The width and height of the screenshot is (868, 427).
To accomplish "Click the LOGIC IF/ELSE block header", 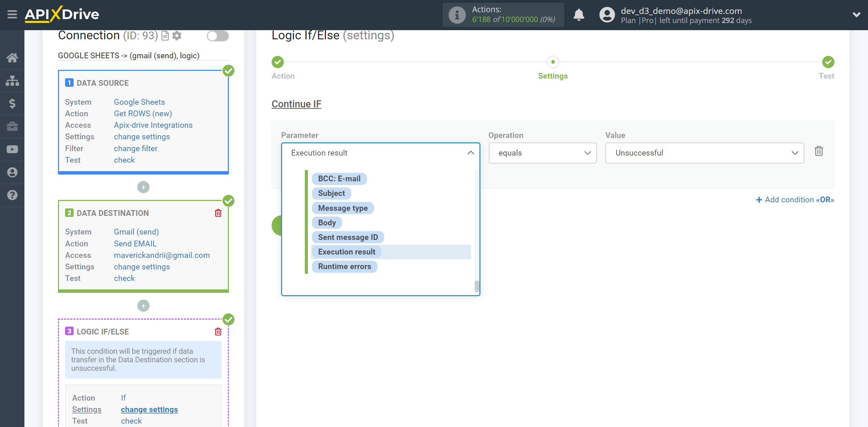I will coord(102,332).
